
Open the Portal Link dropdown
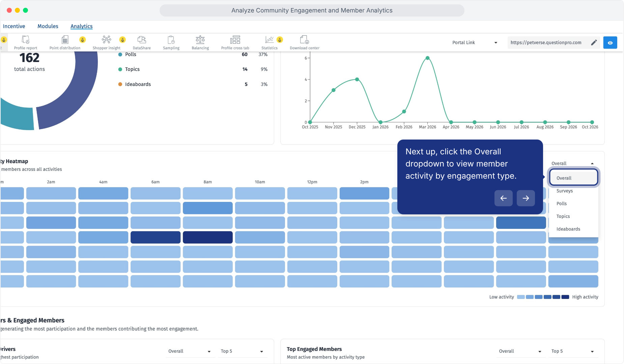(x=475, y=43)
